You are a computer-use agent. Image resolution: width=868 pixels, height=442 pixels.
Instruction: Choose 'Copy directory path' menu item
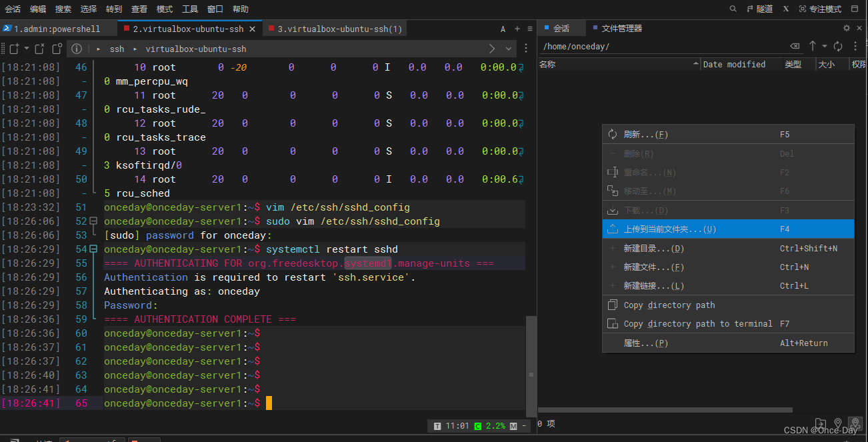[728, 305]
